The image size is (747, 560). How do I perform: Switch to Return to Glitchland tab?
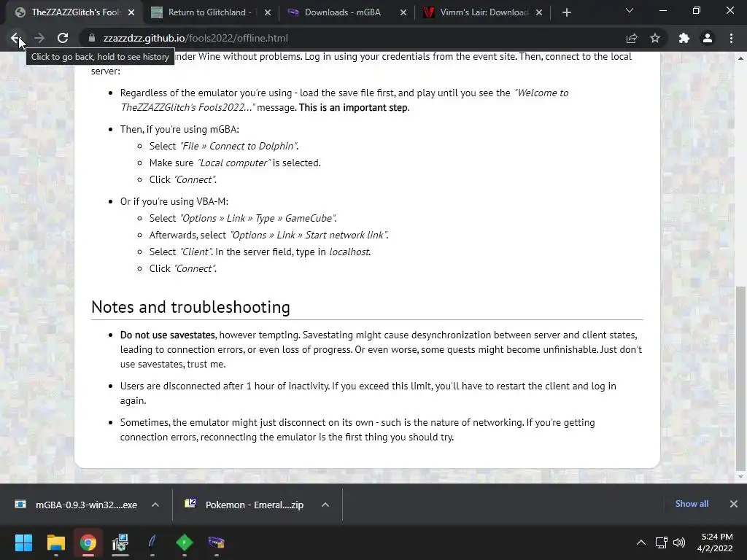pyautogui.click(x=208, y=12)
